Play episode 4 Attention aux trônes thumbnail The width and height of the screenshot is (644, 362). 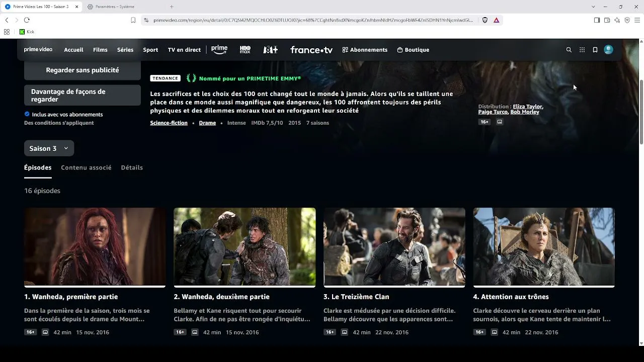click(x=544, y=247)
